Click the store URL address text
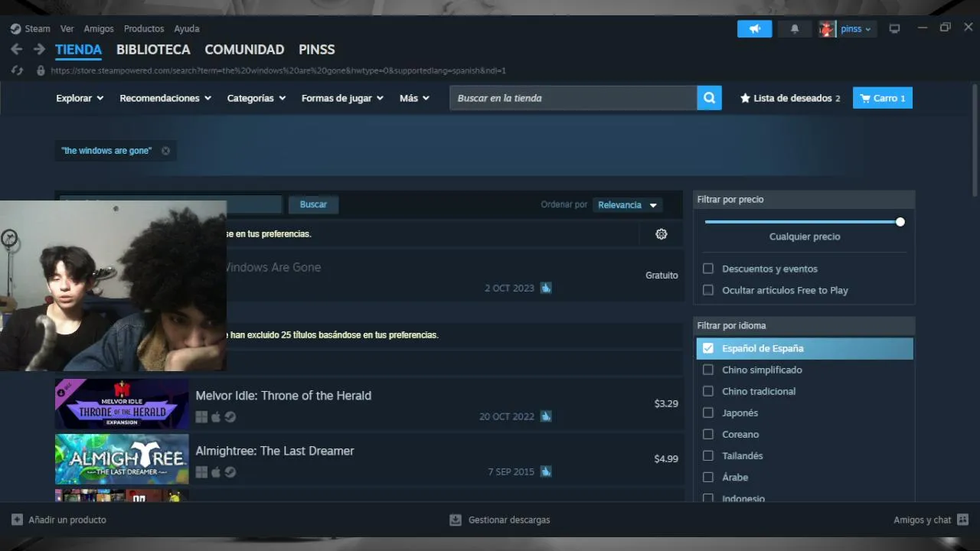Image resolution: width=980 pixels, height=551 pixels. point(279,70)
